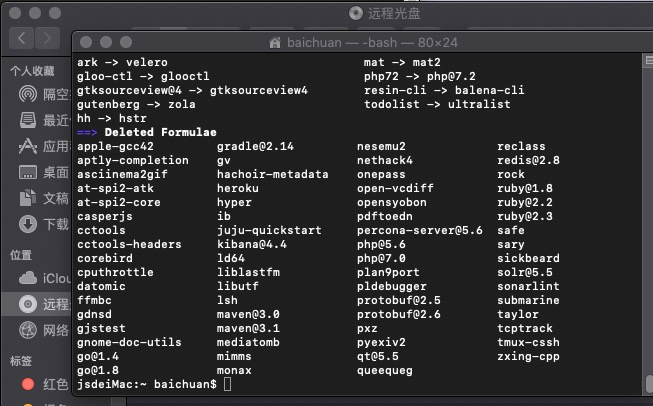Open the Recents icon in Finder sidebar
Screen dimensions: 653x406
[x=28, y=120]
